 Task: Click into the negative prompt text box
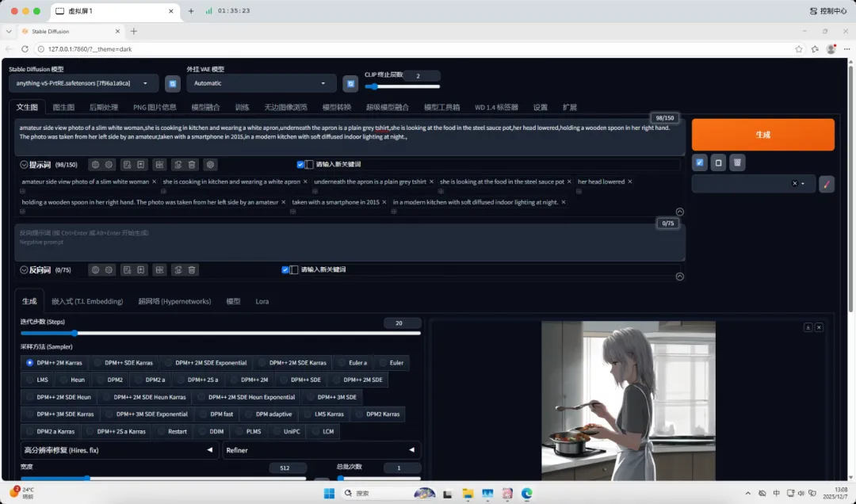click(349, 242)
